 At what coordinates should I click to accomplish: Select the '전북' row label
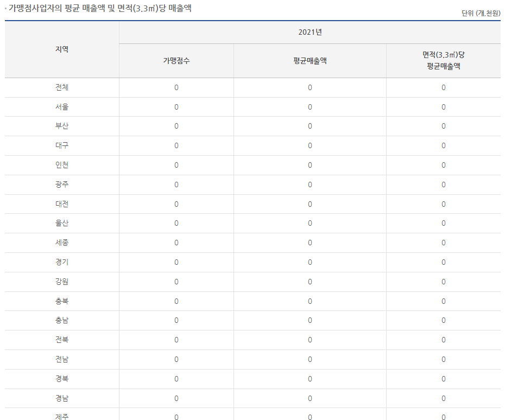[x=62, y=340]
